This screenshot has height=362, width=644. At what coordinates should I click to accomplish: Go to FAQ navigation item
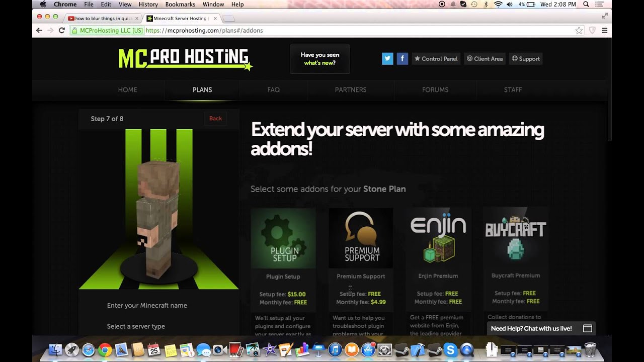(x=273, y=89)
